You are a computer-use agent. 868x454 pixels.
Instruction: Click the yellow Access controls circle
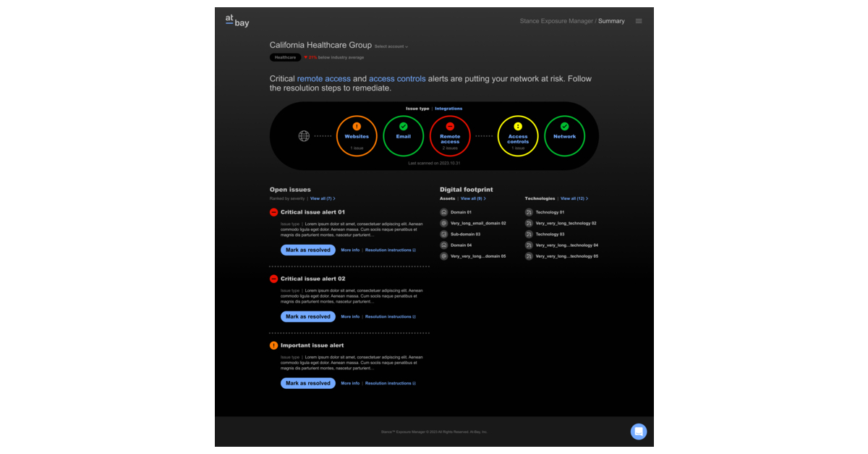coord(518,136)
